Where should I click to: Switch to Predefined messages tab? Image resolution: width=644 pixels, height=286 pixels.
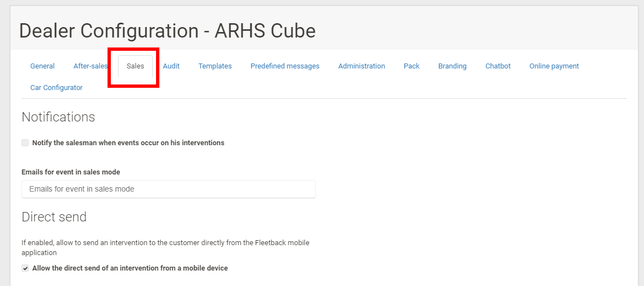click(x=285, y=66)
